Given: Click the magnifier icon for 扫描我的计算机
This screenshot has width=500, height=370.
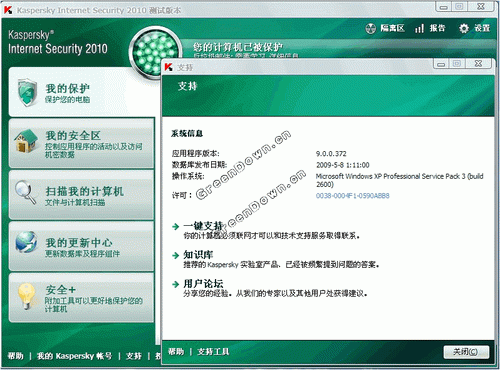Looking at the screenshot, I should pos(26,192).
